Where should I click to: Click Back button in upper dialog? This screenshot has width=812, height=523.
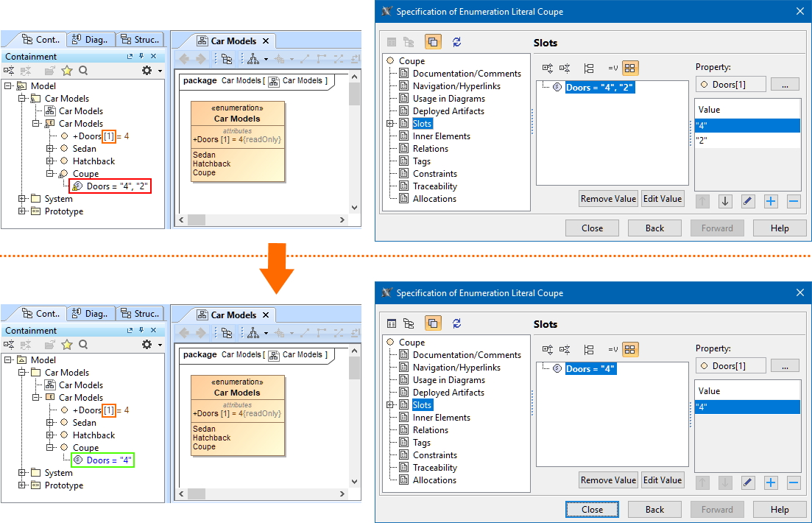(x=654, y=228)
